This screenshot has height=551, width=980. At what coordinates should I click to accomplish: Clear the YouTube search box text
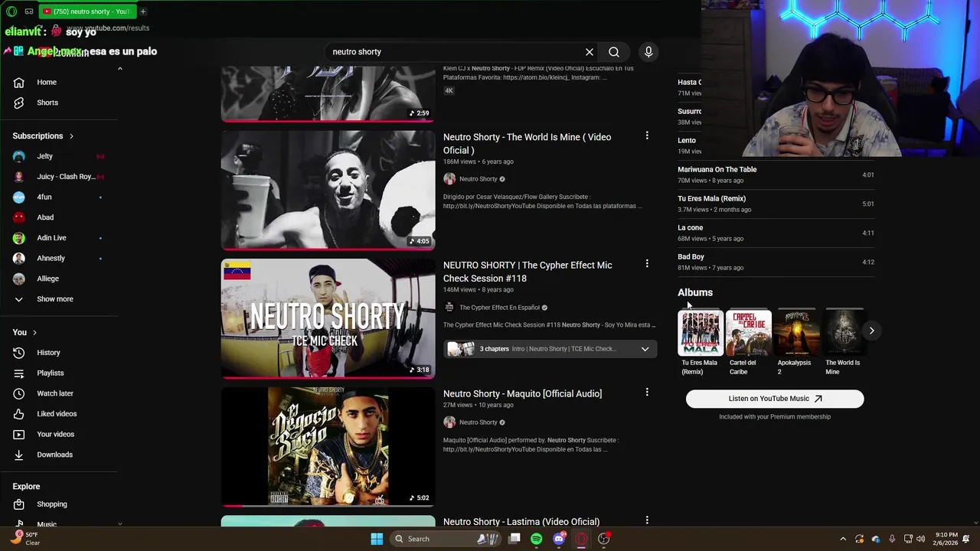click(x=590, y=52)
